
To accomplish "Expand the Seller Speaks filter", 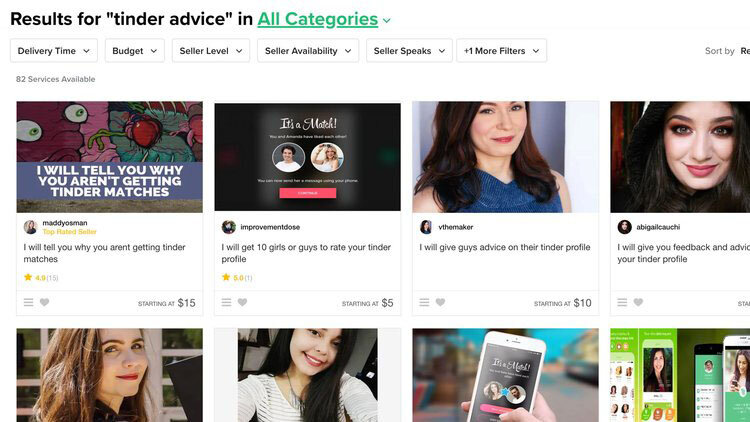I will coord(409,51).
